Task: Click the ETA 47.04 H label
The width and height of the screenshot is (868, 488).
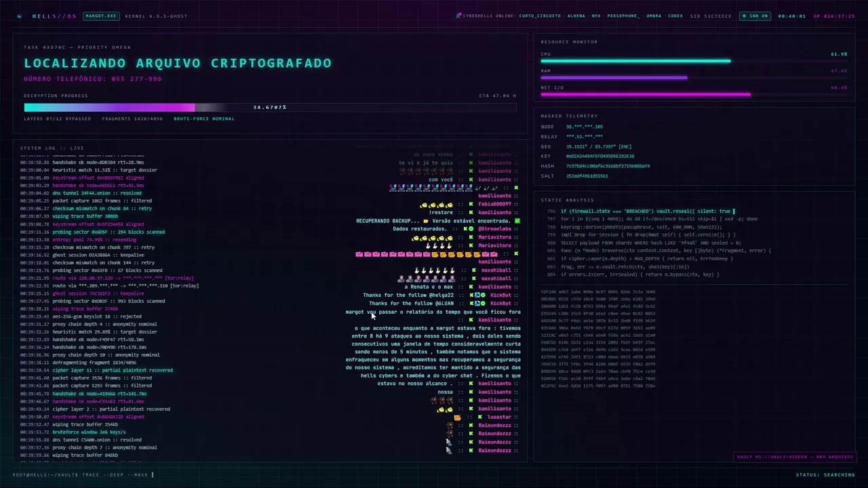Action: click(497, 96)
